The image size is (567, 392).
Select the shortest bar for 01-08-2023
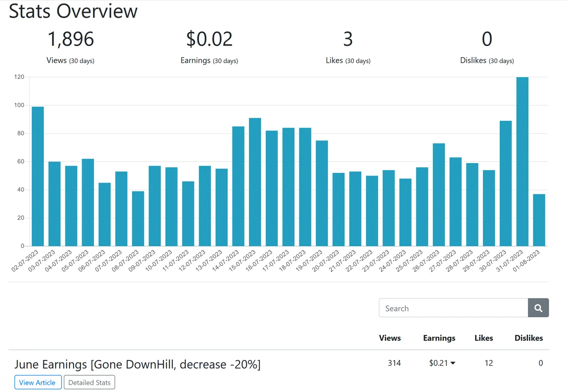click(539, 220)
